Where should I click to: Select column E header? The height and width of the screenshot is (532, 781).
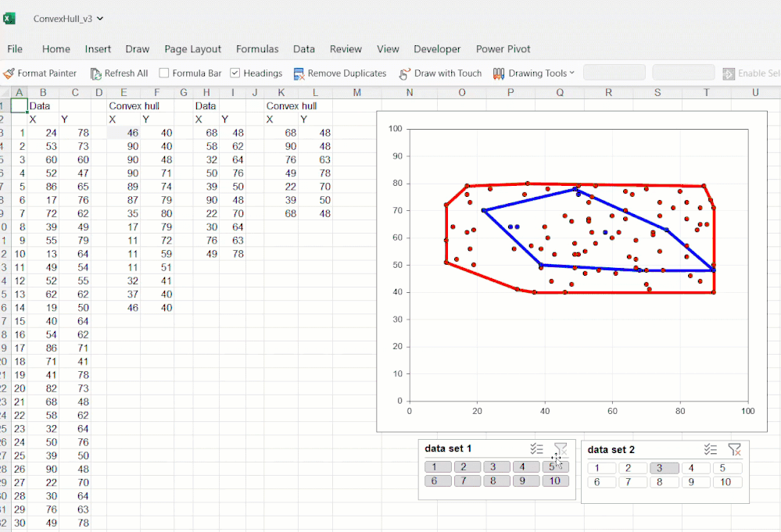(124, 92)
